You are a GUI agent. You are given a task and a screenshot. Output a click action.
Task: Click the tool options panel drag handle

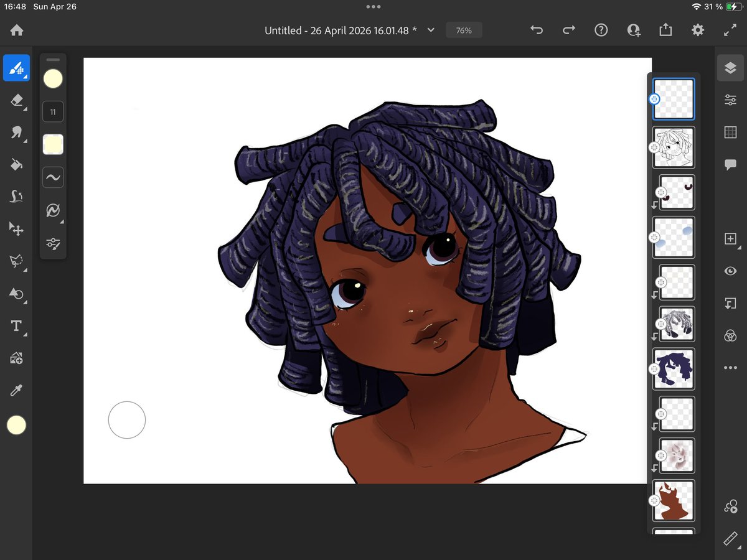click(x=53, y=60)
